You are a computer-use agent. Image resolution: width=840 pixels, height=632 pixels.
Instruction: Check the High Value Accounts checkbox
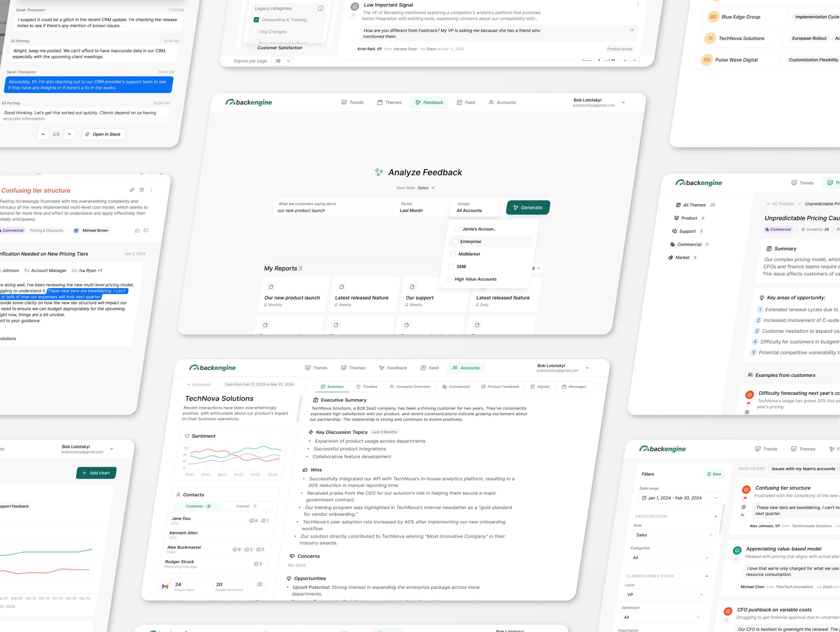click(449, 279)
